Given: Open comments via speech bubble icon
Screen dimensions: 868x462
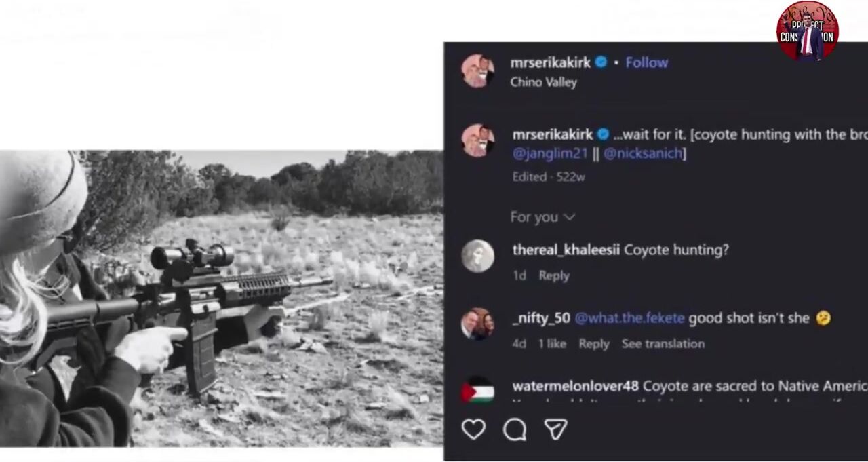Looking at the screenshot, I should coord(515,429).
